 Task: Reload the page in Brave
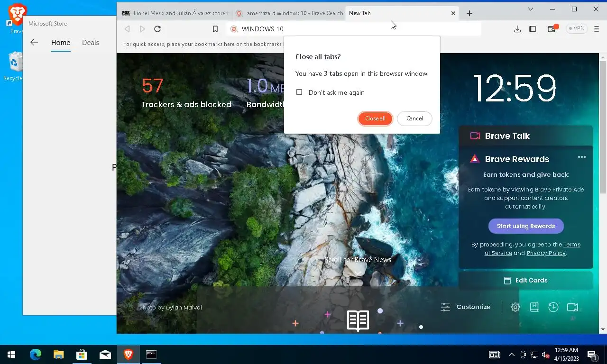pos(157,29)
